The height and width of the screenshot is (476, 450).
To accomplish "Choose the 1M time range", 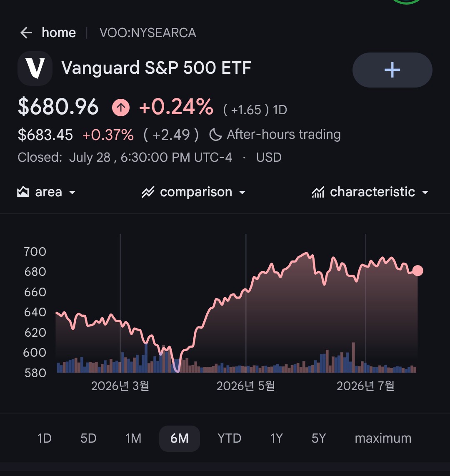I will click(x=133, y=438).
